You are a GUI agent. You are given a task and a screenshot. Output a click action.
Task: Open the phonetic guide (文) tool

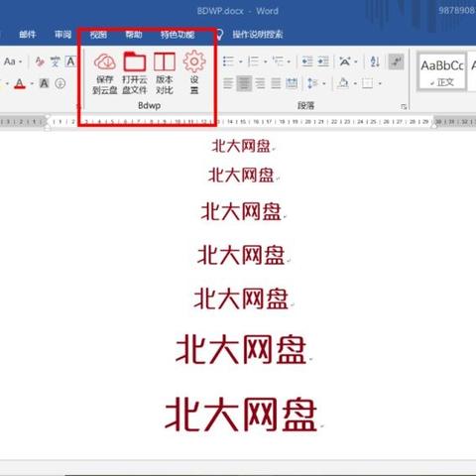56,61
